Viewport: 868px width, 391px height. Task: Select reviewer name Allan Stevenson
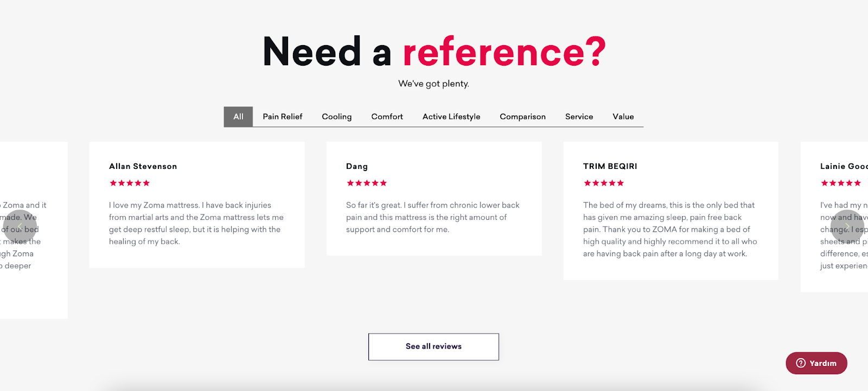(143, 166)
